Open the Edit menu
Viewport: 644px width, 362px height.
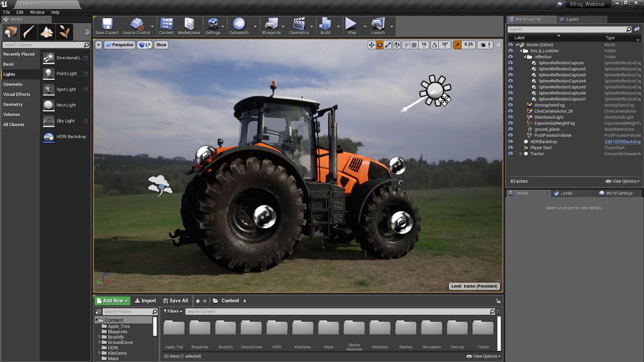(x=20, y=12)
